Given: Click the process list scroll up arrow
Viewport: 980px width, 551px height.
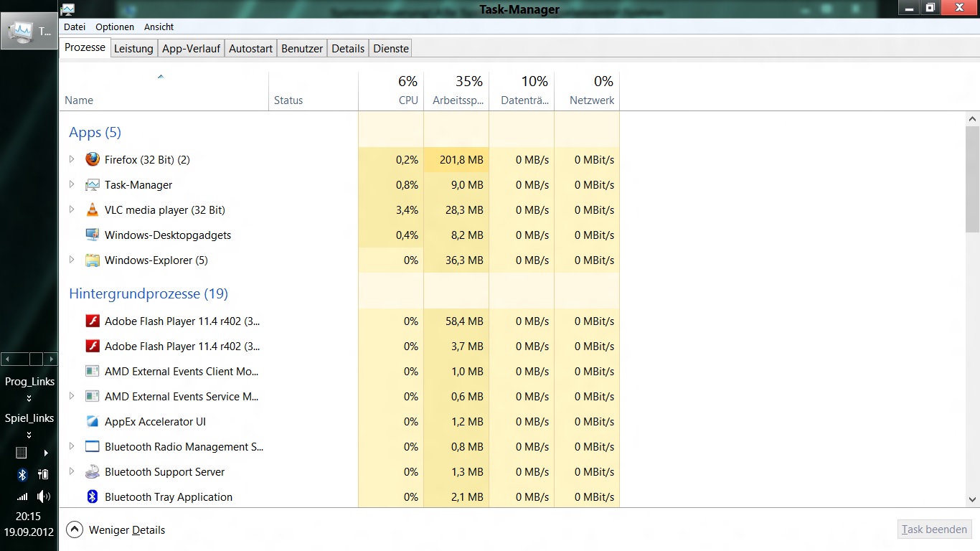Looking at the screenshot, I should point(973,118).
